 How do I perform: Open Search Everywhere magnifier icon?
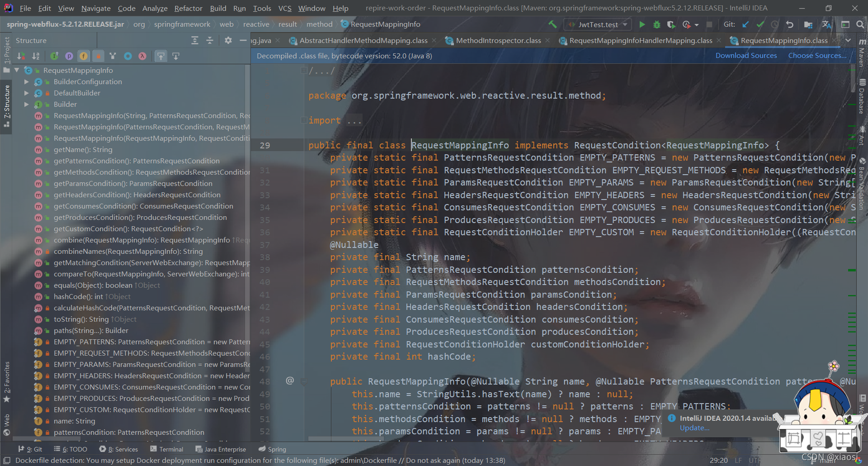tap(860, 24)
